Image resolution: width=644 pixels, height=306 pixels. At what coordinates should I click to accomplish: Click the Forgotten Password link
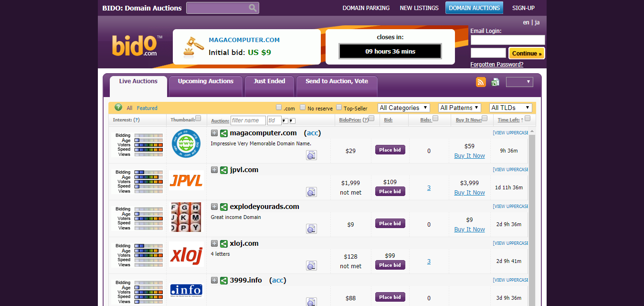pos(496,65)
